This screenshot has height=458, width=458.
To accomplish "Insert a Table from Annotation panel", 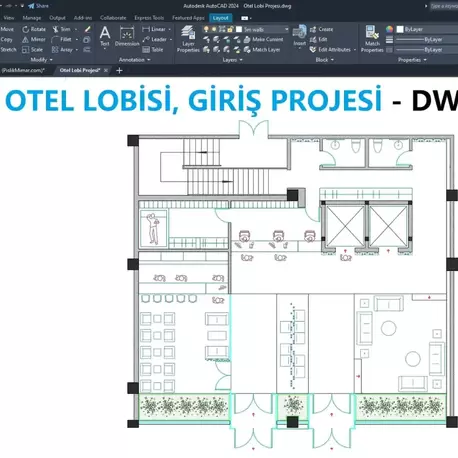I will 152,50.
